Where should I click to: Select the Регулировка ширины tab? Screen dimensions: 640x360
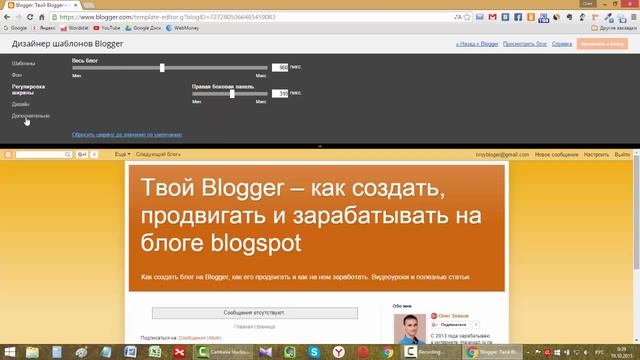click(x=28, y=90)
